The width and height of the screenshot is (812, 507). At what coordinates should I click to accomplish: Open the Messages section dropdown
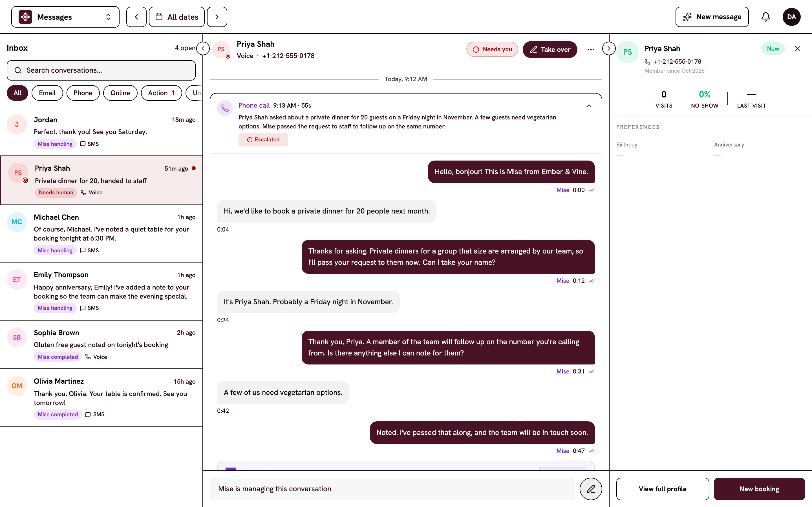(x=65, y=17)
